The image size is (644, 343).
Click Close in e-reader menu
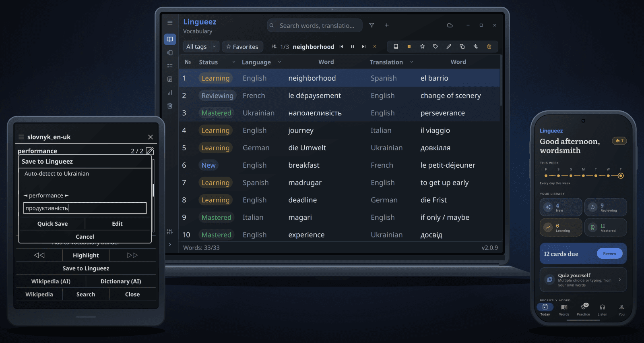pos(132,295)
